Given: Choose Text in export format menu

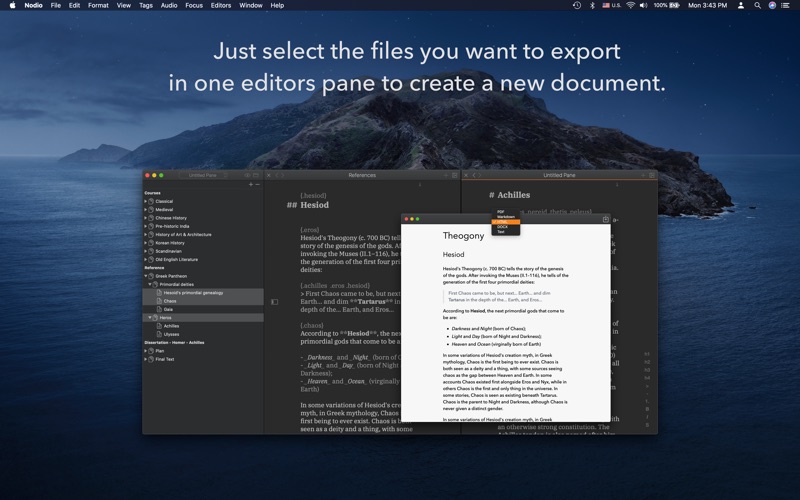Looking at the screenshot, I should point(506,232).
